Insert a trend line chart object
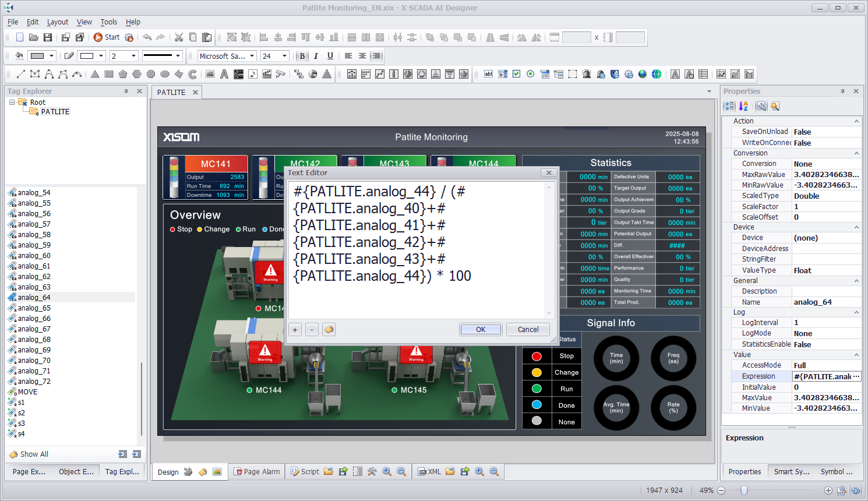 (x=721, y=74)
